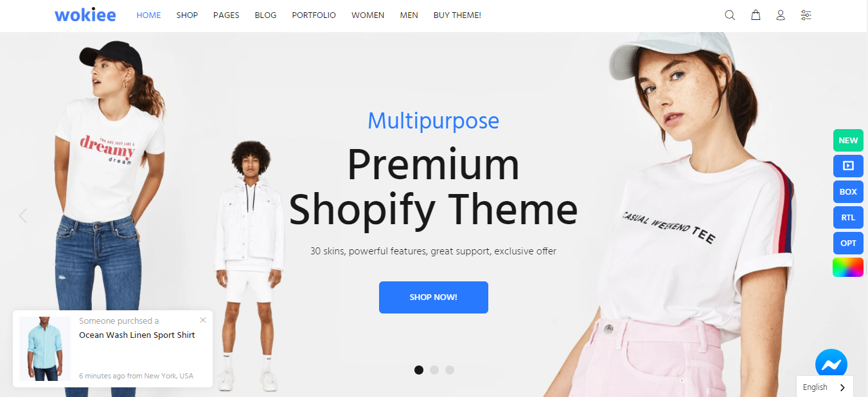Select the first slider dot
The height and width of the screenshot is (397, 868).
click(419, 369)
